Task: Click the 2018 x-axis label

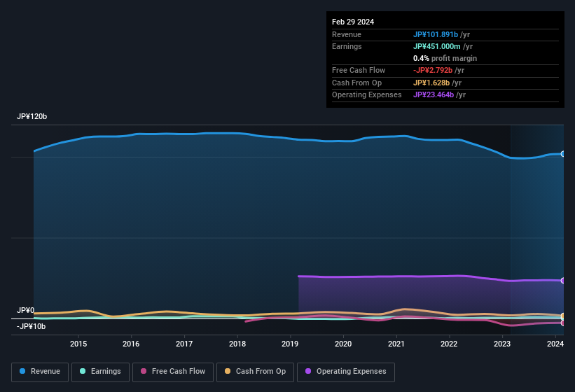Action: [237, 344]
